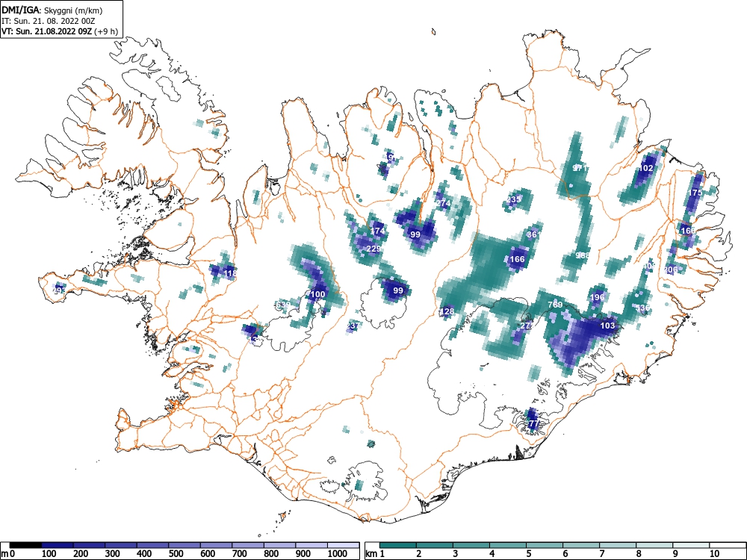
Task: Click the visibility value '196' on the map
Action: click(x=597, y=297)
